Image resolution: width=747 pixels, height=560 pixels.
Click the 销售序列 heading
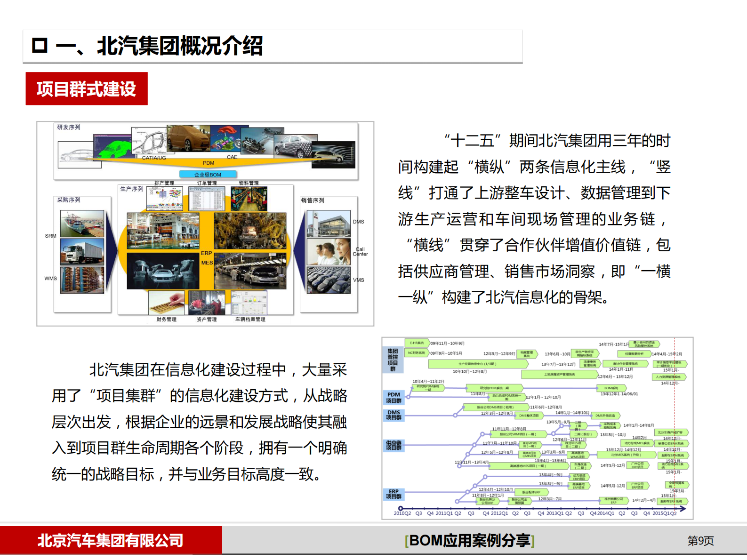point(313,200)
